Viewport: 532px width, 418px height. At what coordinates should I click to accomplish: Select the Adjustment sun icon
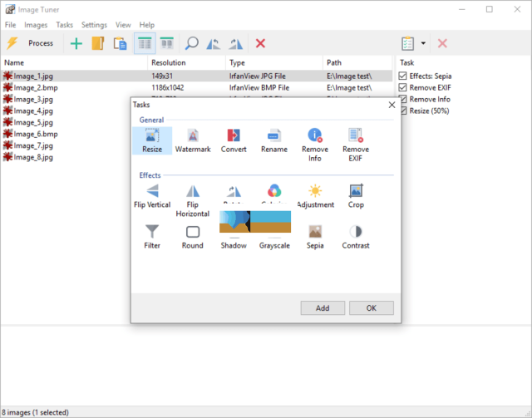(315, 191)
